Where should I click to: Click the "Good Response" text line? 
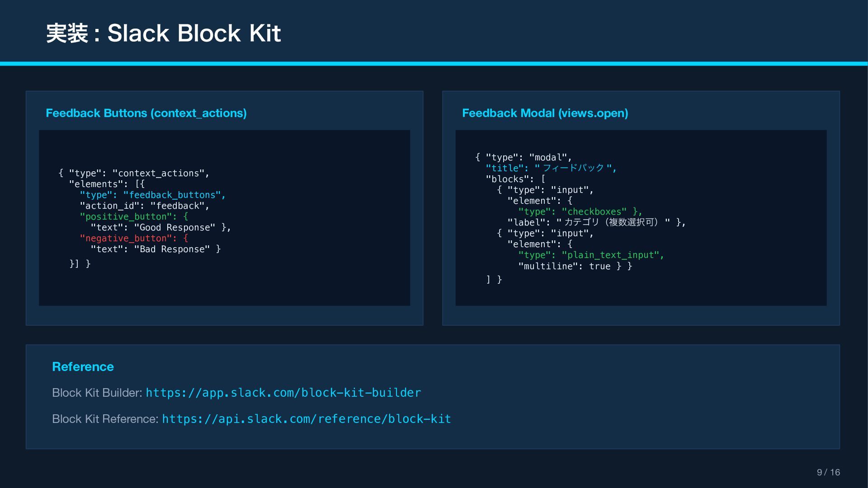pos(160,227)
